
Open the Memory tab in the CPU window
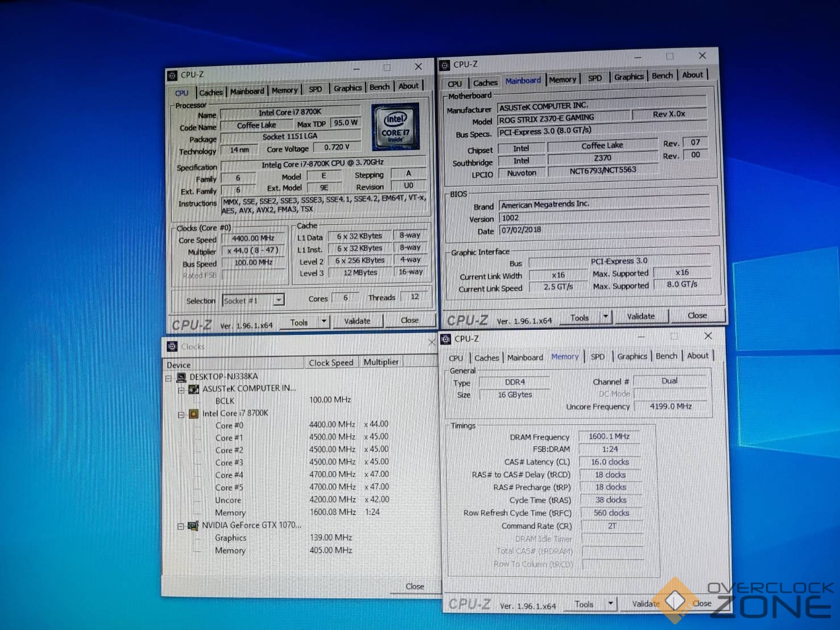(284, 90)
